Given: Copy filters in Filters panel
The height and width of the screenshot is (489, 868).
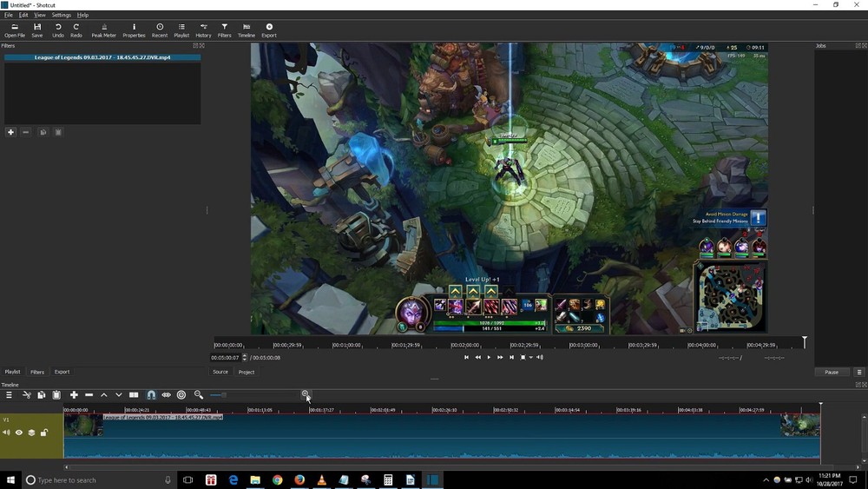Looking at the screenshot, I should 43,132.
